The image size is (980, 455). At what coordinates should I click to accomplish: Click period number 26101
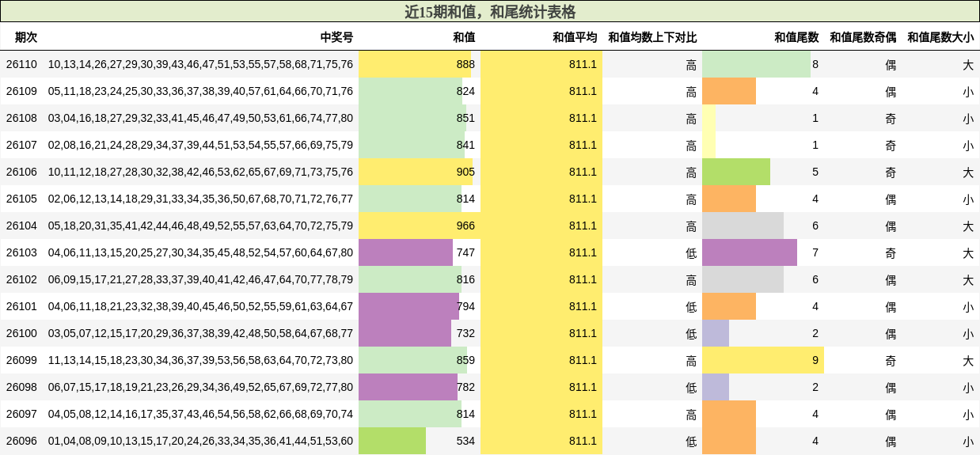(21, 306)
